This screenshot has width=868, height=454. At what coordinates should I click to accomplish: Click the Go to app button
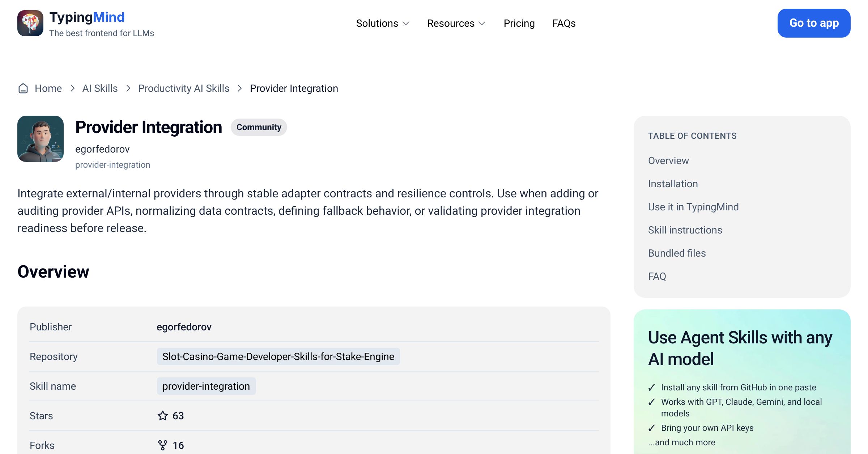click(x=814, y=23)
